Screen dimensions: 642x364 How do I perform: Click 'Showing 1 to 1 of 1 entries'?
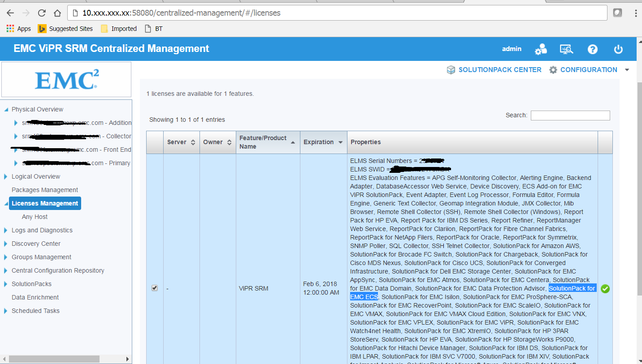[187, 120]
